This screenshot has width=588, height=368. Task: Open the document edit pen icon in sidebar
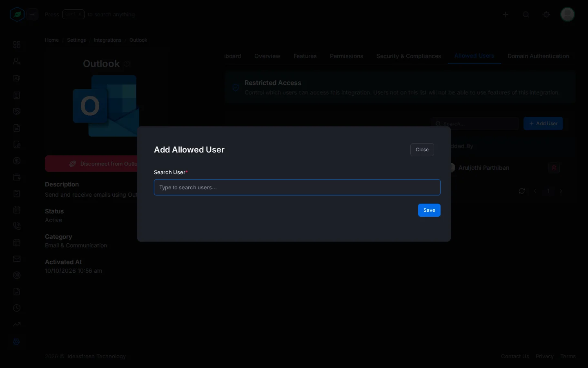point(17,144)
